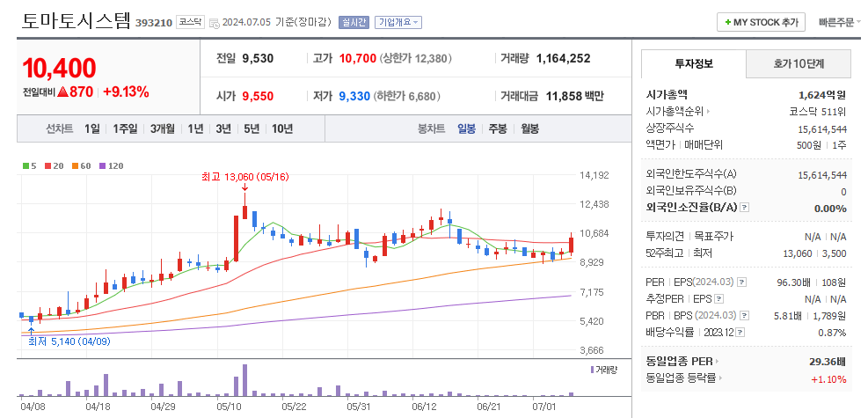Click the stock code 393210
This screenshot has height=418, width=868.
[154, 23]
